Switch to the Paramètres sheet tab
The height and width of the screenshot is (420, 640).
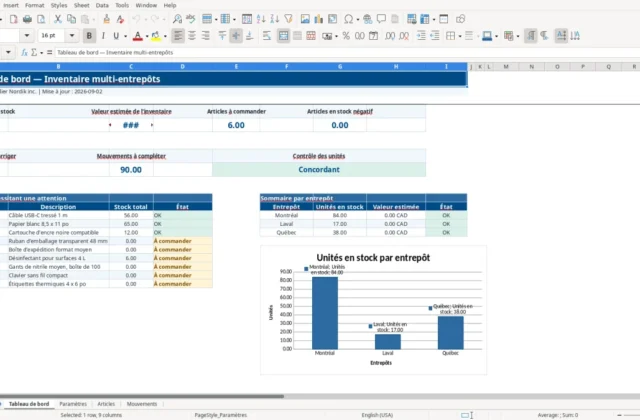[x=73, y=404]
